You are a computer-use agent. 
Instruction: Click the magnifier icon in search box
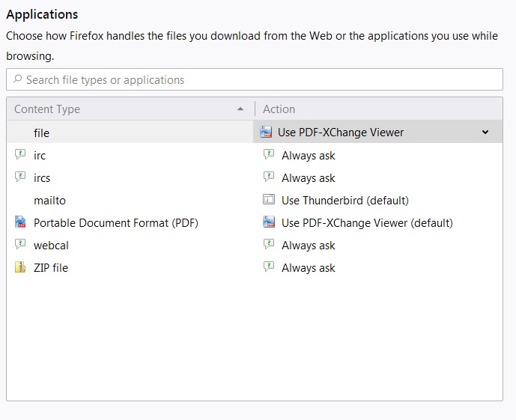17,80
